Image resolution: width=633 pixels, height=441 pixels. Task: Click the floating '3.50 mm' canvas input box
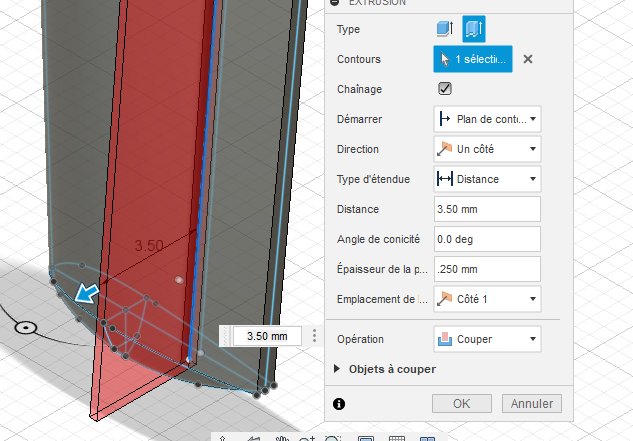267,336
